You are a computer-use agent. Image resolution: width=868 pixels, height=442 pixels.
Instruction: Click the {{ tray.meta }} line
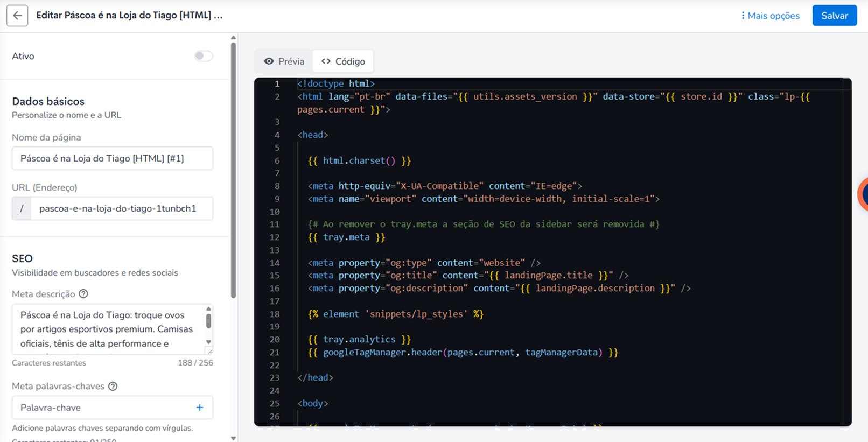[346, 237]
